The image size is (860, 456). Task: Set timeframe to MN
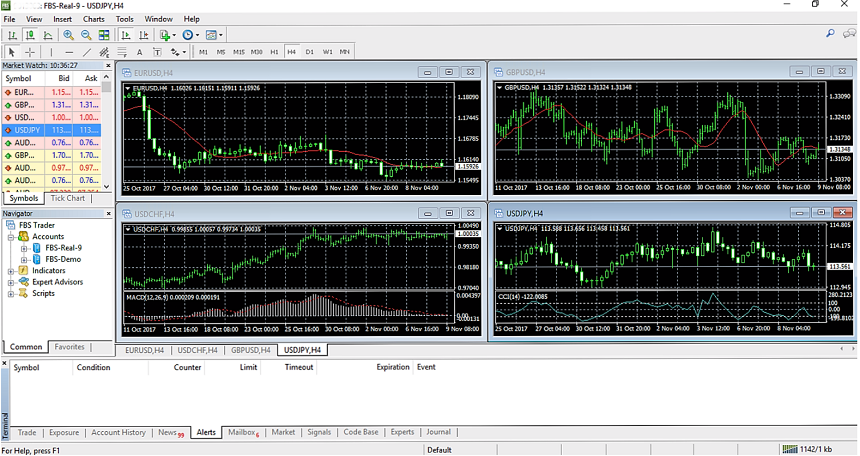344,52
